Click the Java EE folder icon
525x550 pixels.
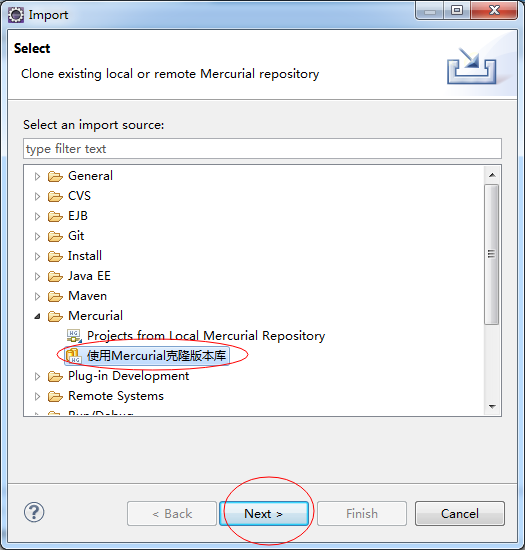tap(55, 276)
